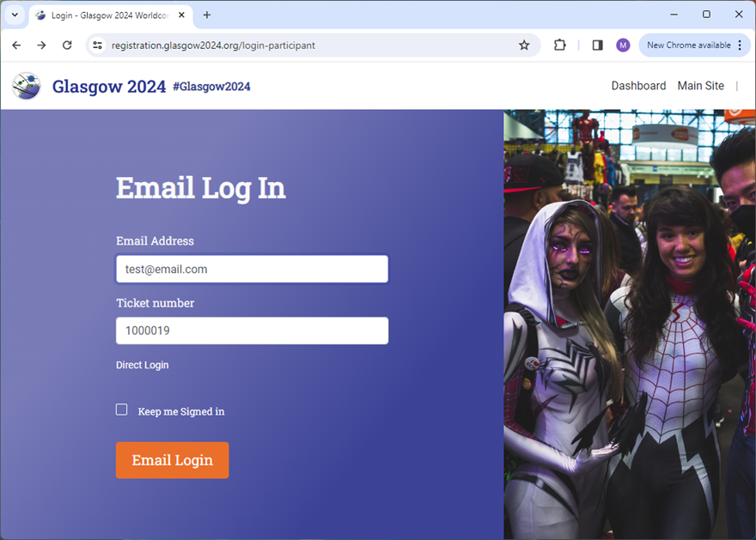Click the Email Address label
This screenshot has width=756, height=540.
click(155, 241)
